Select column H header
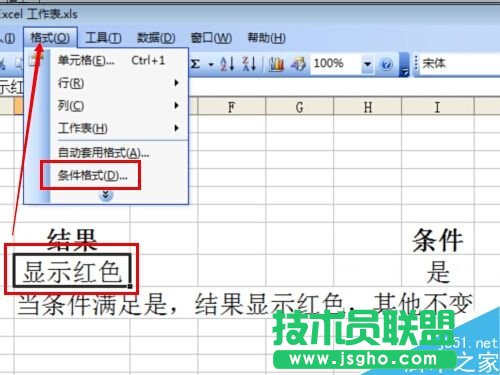Viewport: 500px width, 375px height. 367,107
